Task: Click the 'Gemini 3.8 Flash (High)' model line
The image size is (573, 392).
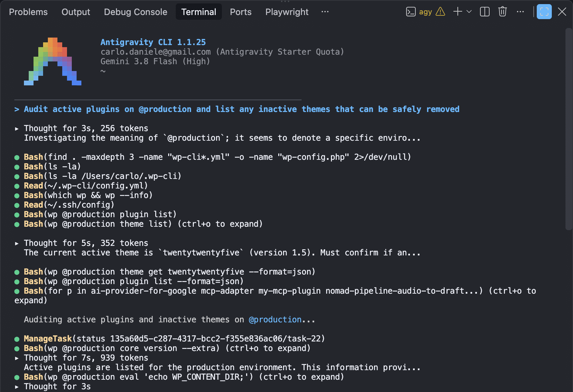Action: point(155,61)
